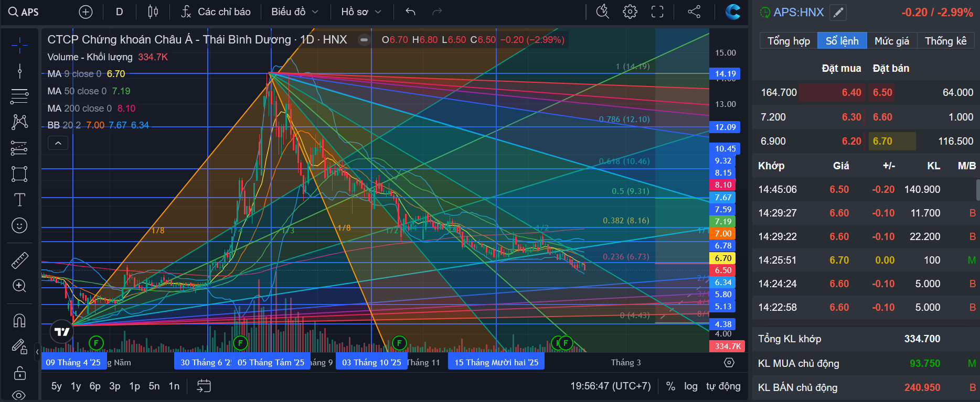
Task: Add symbol to compare with plus icon
Action: [86, 12]
